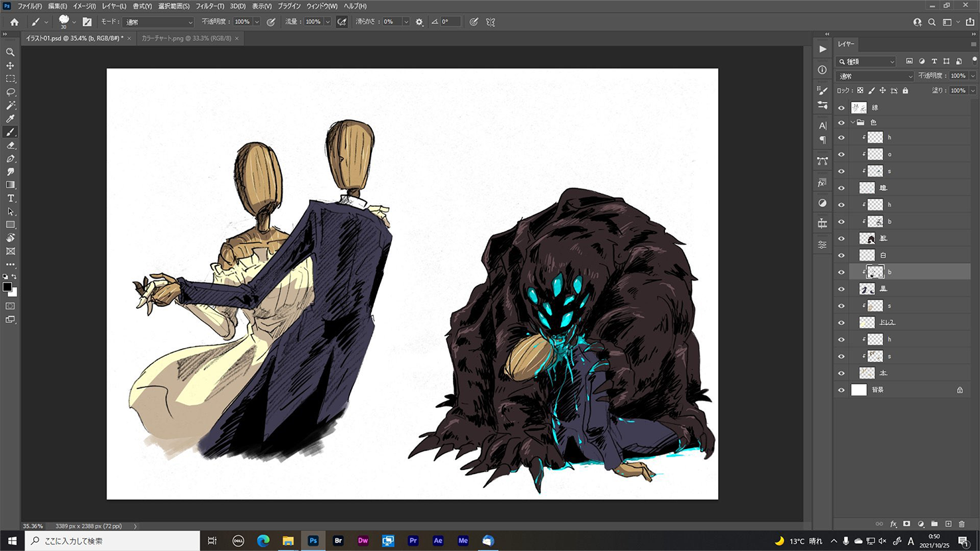Select the Rectangle shape tool
The image size is (980, 551).
[x=10, y=225]
